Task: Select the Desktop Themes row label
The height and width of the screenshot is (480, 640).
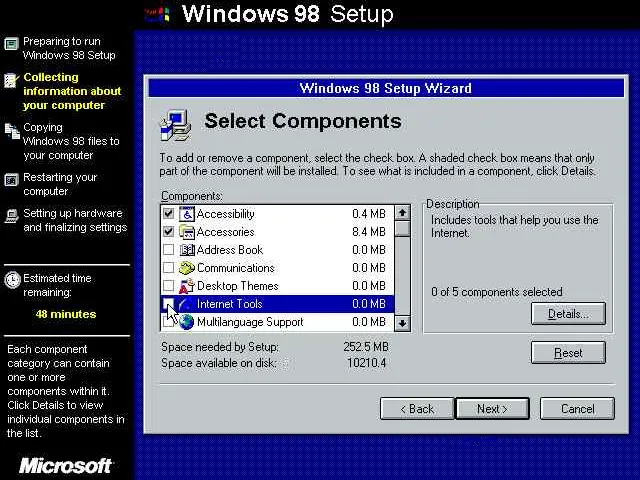Action: (x=238, y=286)
